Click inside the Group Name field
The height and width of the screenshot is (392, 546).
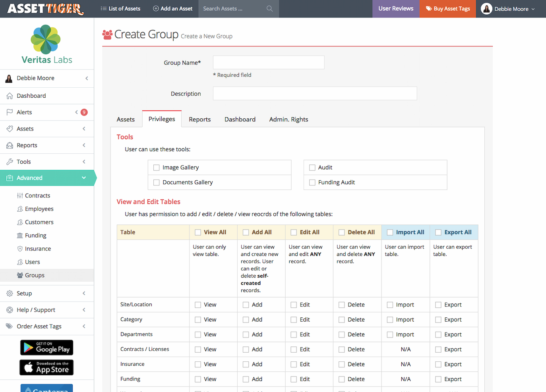268,62
